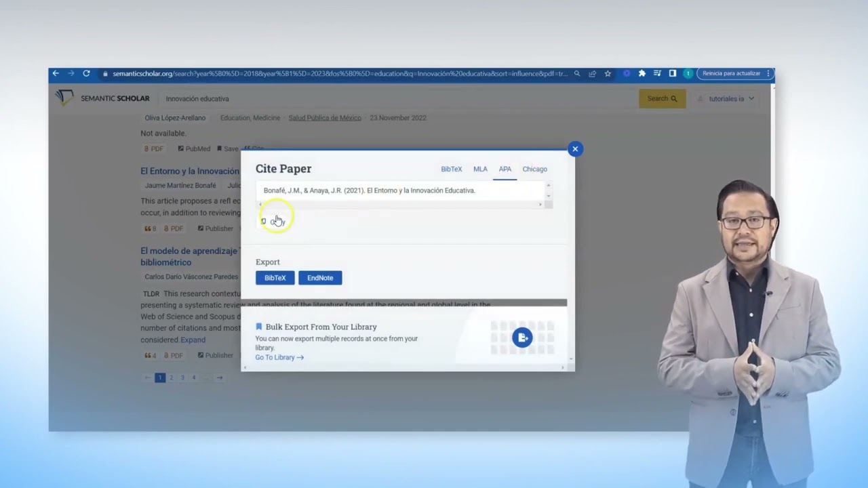
Task: Click the share page icon in address bar
Action: tap(592, 73)
